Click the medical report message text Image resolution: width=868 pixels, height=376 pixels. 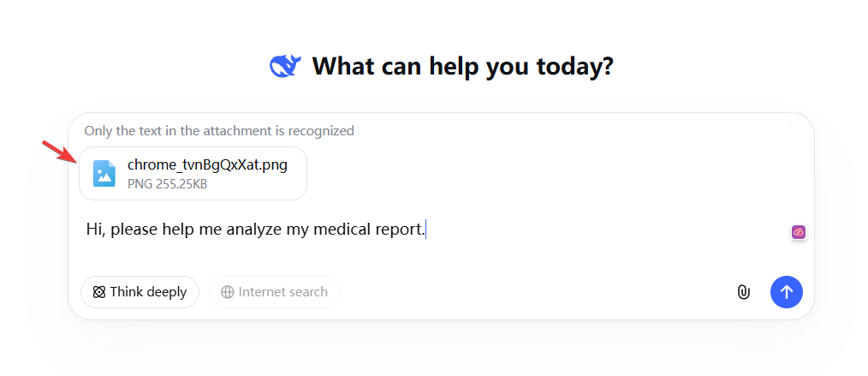coord(255,229)
